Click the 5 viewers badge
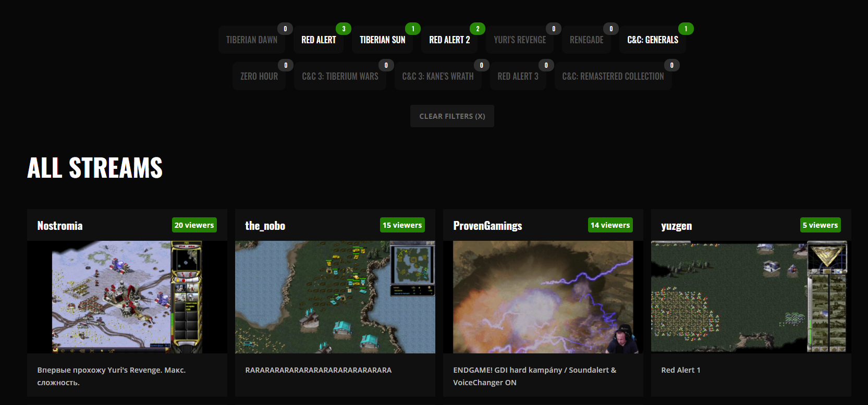This screenshot has height=405, width=868. [x=821, y=225]
